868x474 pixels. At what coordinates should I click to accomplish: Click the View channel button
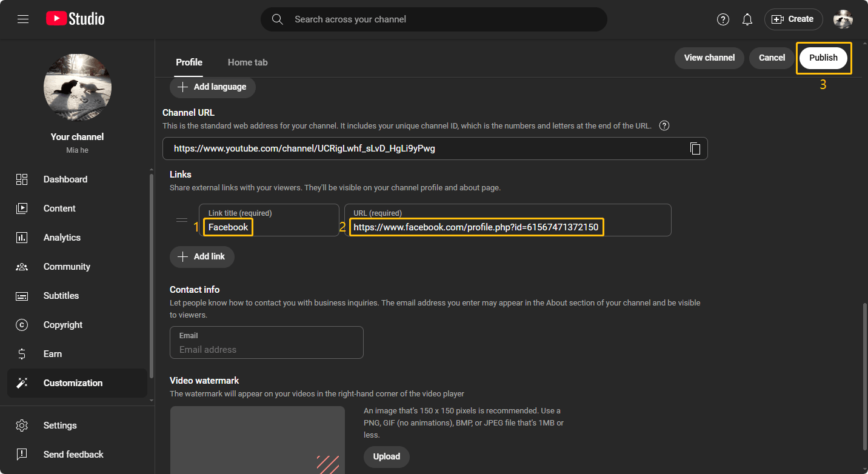click(x=709, y=58)
